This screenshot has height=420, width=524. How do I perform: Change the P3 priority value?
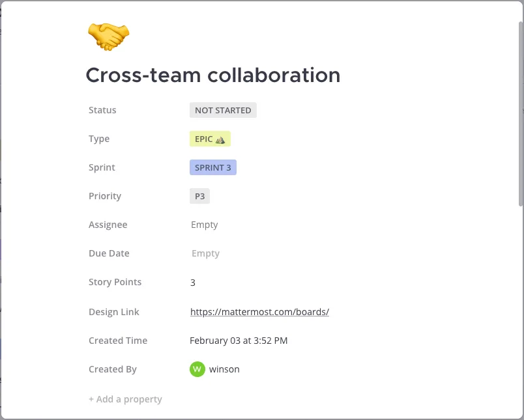pyautogui.click(x=199, y=196)
